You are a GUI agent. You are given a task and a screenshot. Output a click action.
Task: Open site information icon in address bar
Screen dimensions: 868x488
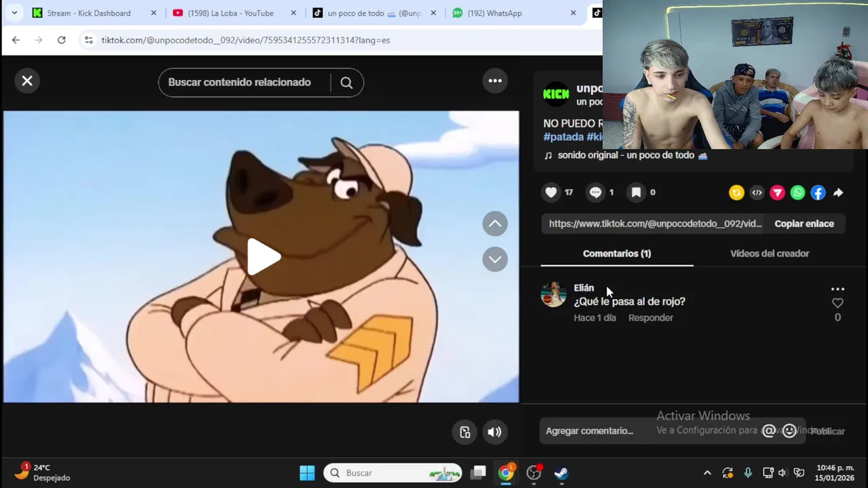[x=88, y=40]
